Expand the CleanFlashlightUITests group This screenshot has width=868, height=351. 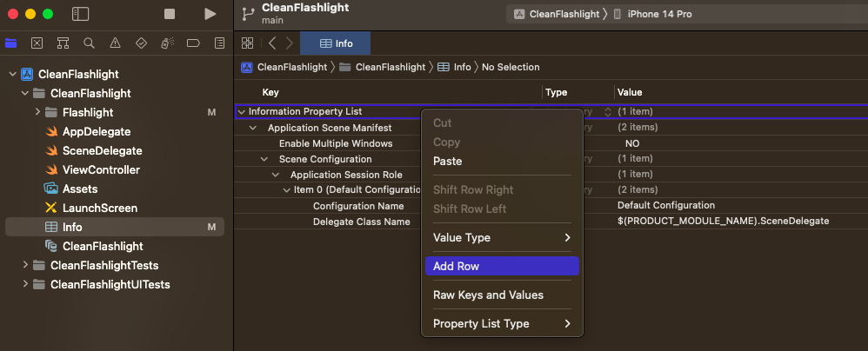(25, 285)
